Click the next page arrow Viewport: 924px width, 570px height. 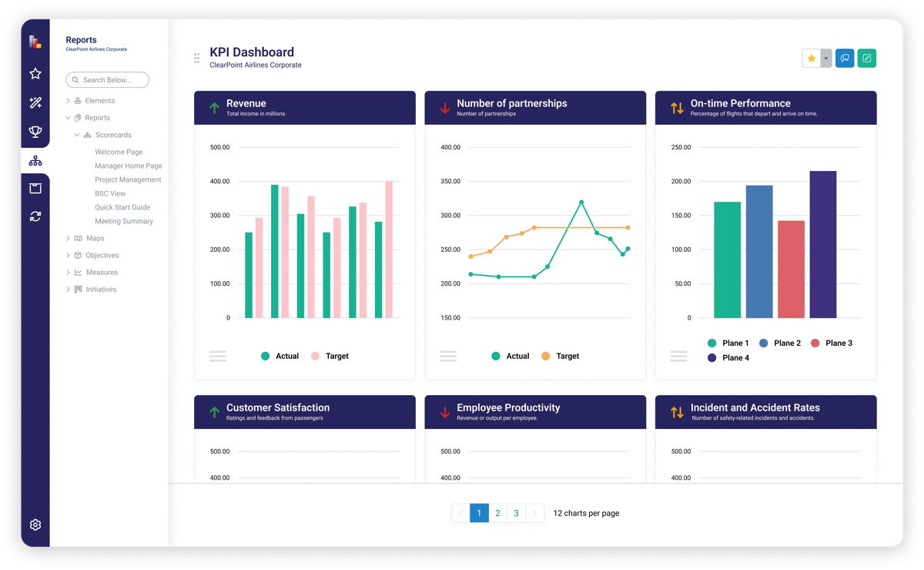tap(535, 513)
